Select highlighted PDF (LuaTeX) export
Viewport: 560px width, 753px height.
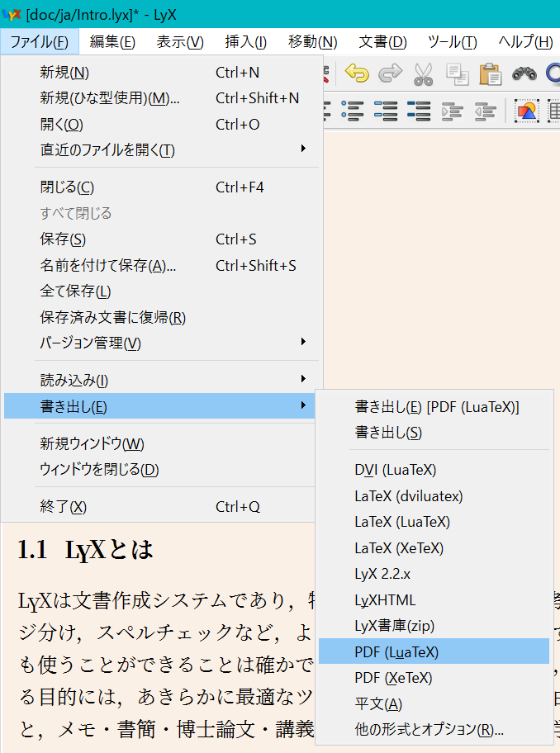coord(434,651)
